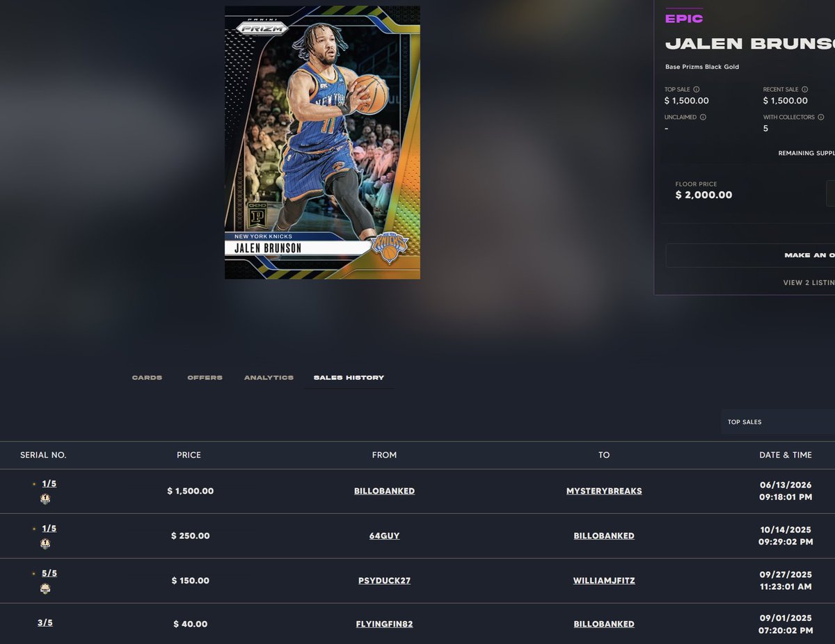Open seller PSYDUCK27 profile
The image size is (835, 644).
[x=384, y=581]
